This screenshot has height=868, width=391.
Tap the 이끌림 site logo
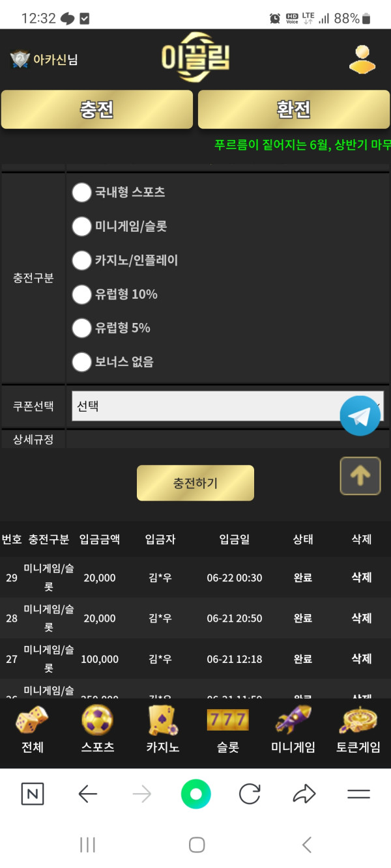[195, 59]
